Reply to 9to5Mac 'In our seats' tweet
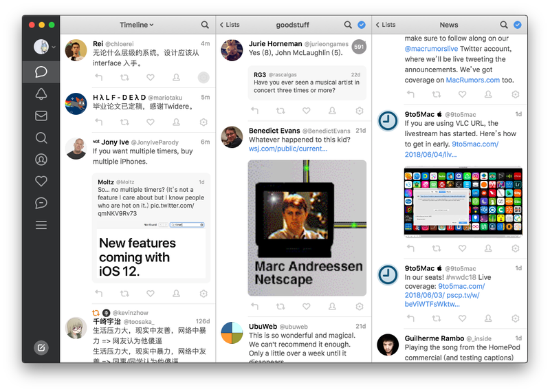 click(410, 318)
